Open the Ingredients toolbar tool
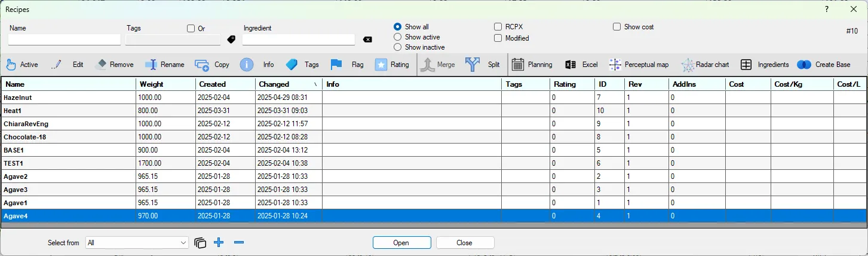 point(746,65)
